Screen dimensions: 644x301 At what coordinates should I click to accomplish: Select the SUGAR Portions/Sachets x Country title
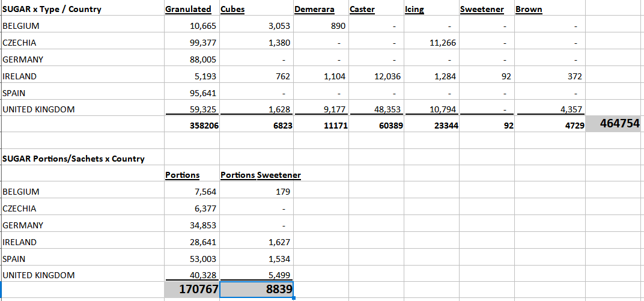74,159
